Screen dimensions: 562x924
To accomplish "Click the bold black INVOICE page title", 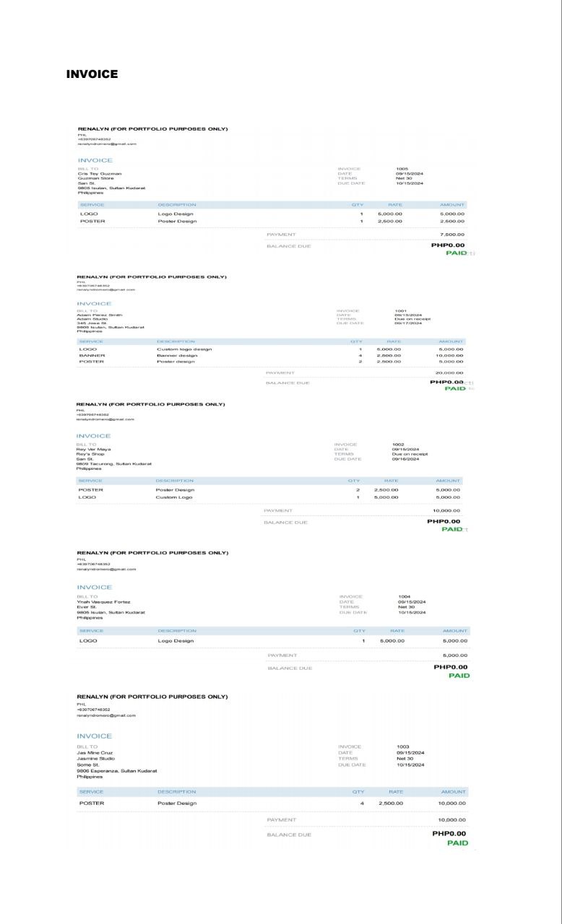I will point(92,74).
